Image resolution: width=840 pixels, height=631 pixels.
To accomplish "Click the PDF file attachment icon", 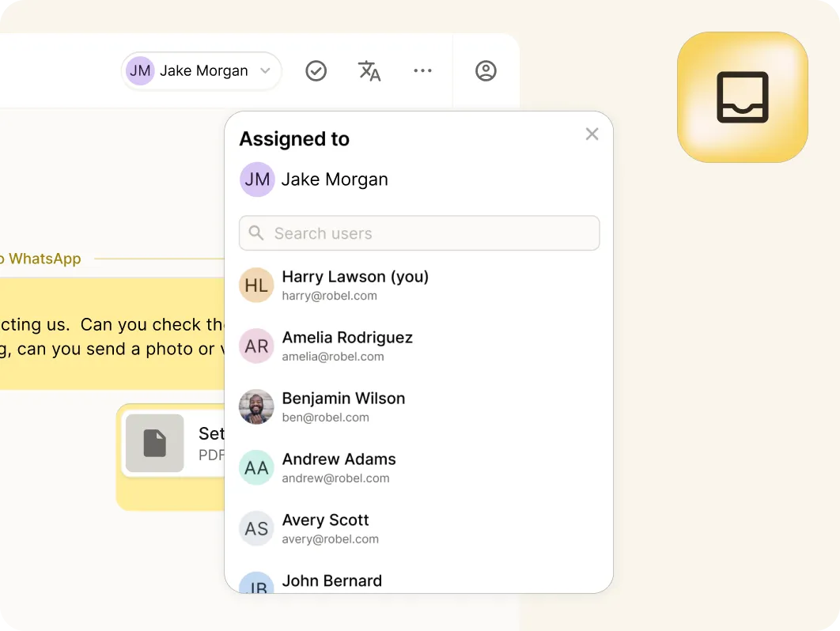I will (155, 443).
